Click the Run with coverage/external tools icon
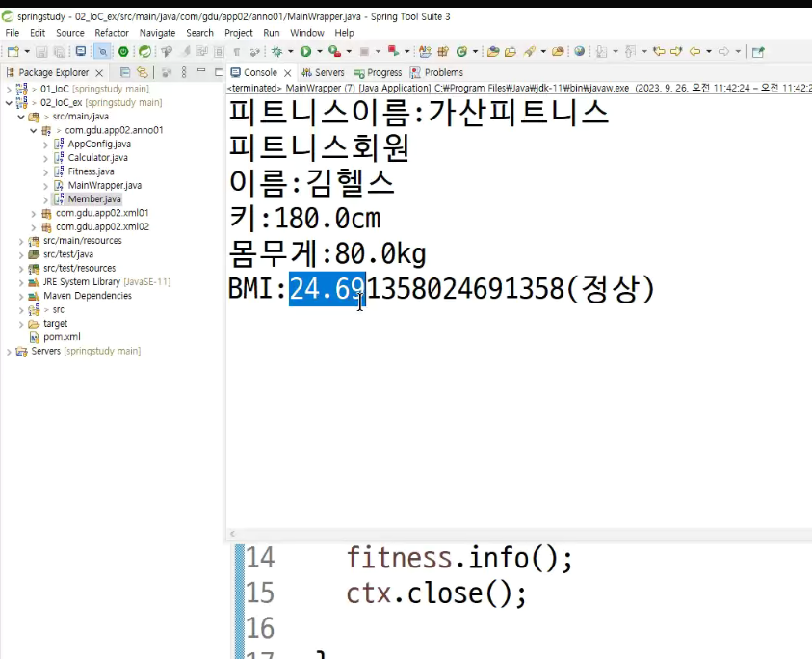This screenshot has width=812, height=659. tap(334, 51)
